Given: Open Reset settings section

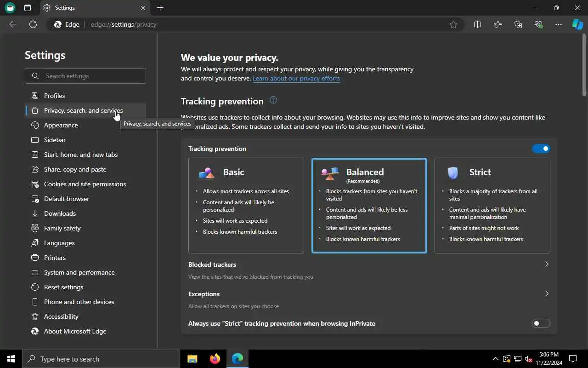Looking at the screenshot, I should click(x=85, y=287).
